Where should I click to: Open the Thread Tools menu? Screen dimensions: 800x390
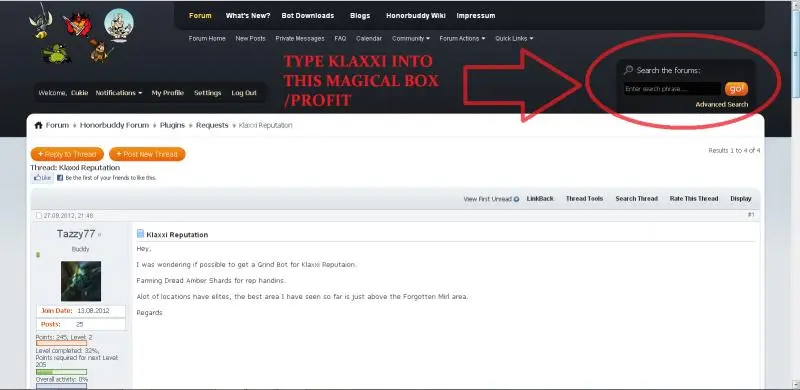pos(584,199)
